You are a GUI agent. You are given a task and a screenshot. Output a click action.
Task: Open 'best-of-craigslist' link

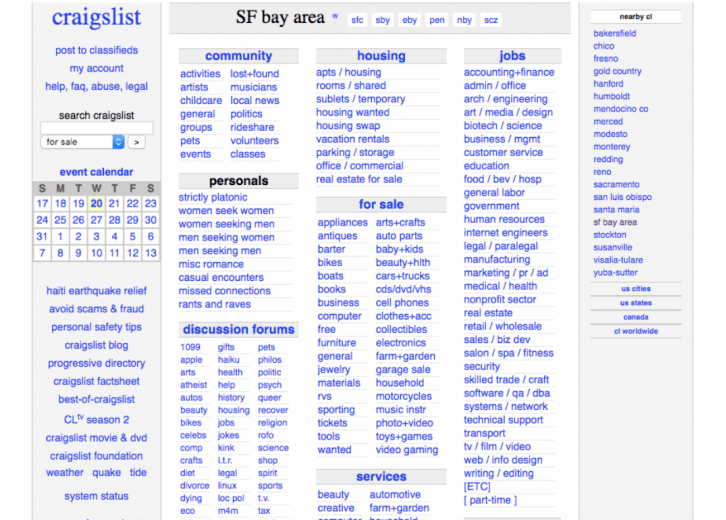tap(96, 399)
